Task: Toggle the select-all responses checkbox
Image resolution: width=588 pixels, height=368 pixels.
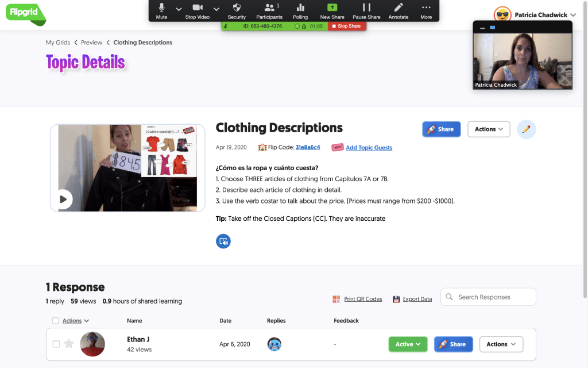Action: [55, 321]
